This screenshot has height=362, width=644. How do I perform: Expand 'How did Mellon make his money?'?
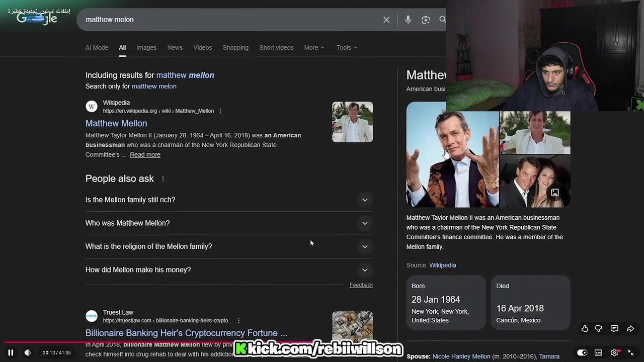[229, 269]
